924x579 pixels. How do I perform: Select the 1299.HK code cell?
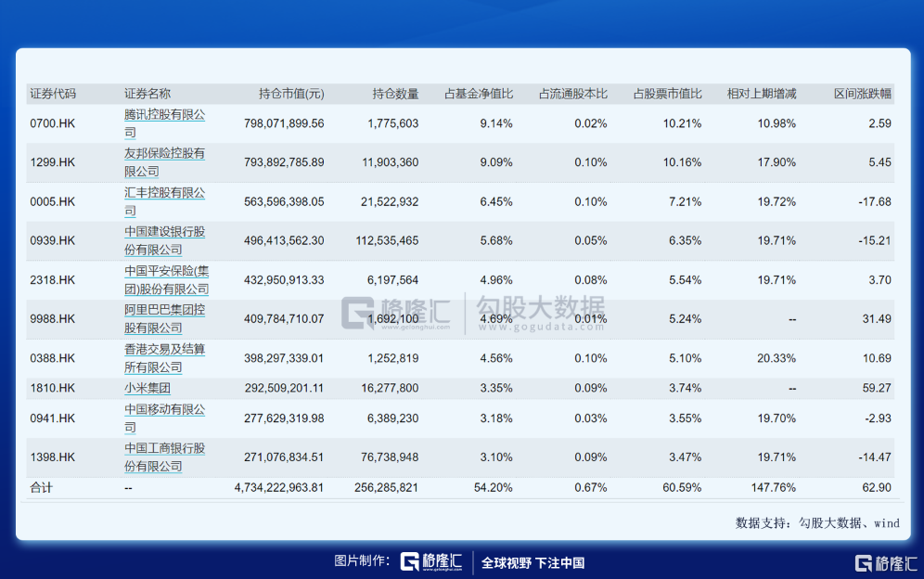53,162
